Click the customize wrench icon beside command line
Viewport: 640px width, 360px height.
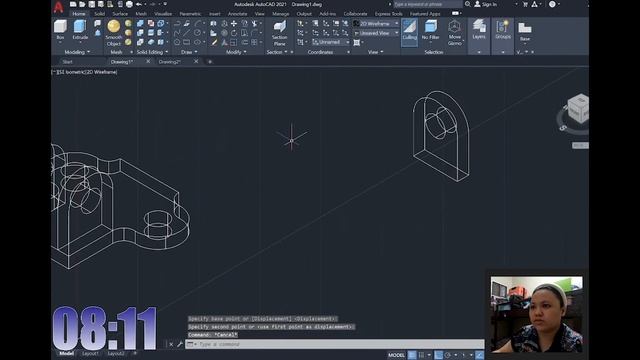(x=180, y=344)
